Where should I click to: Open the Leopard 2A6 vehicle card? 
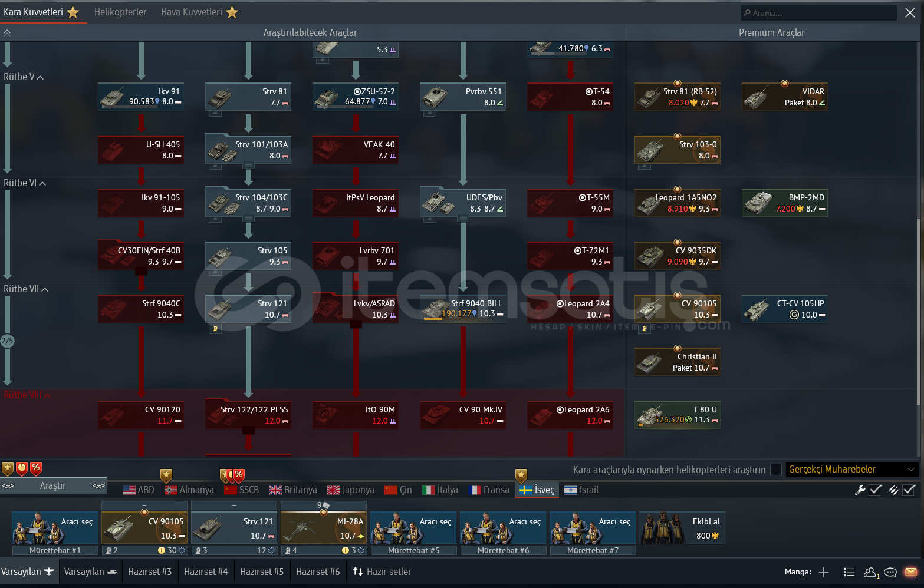(x=570, y=415)
